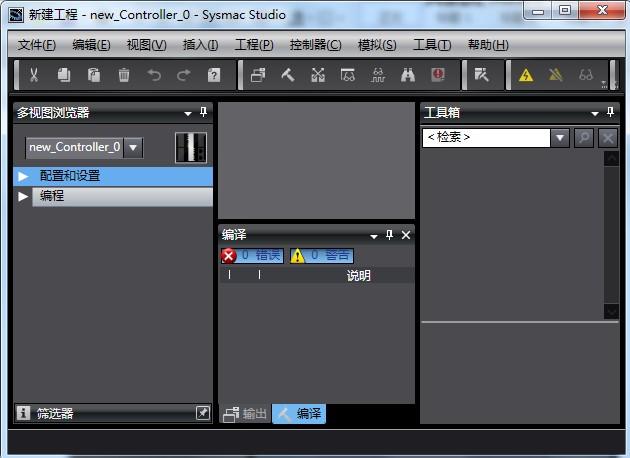Click the filter info icon
The height and width of the screenshot is (458, 630).
click(23, 413)
